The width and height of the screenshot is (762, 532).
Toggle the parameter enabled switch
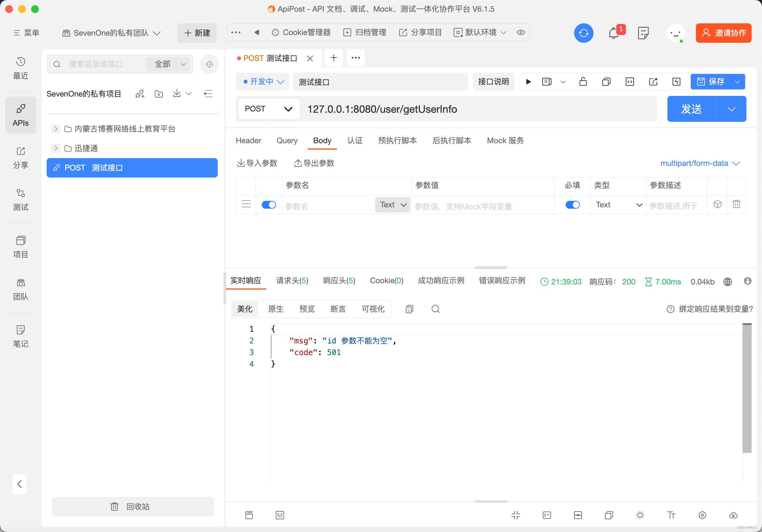(x=269, y=205)
